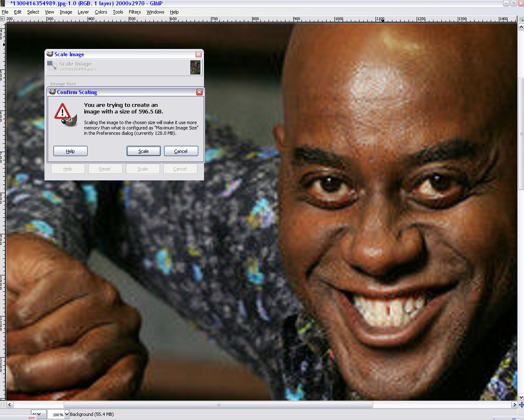Screen dimensions: 524x420
Task: Click the greyed Cancel button in Scale Image
Action: [180, 169]
